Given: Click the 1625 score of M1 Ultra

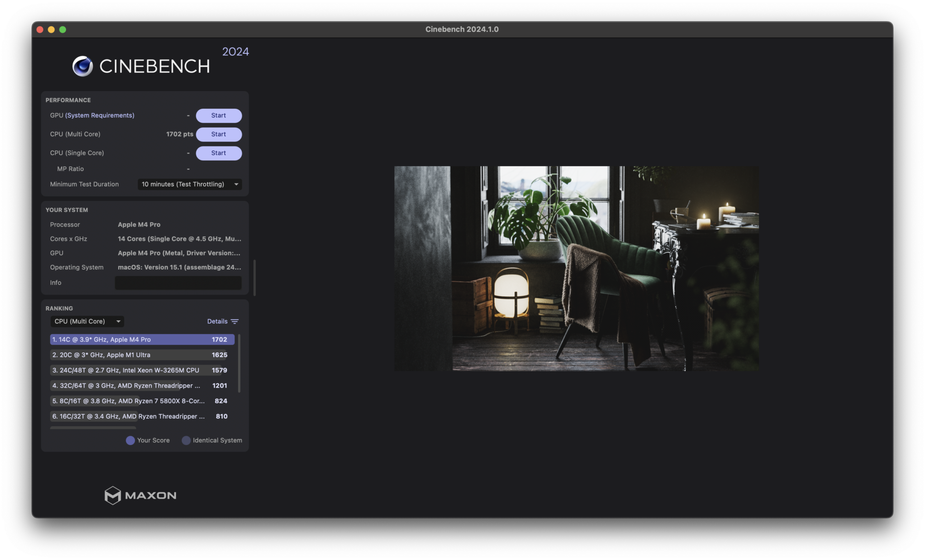Looking at the screenshot, I should pyautogui.click(x=220, y=355).
